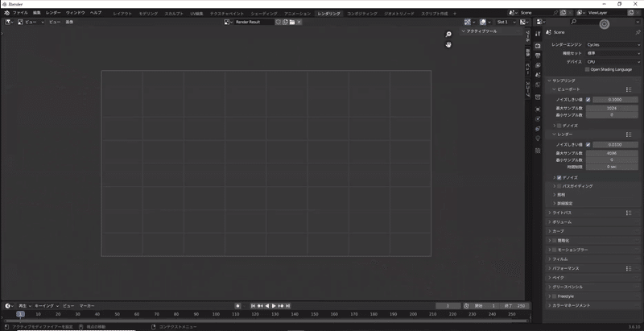Open レンダーエンジン Cycles dropdown
Viewport: 644px width, 331px height.
tap(613, 45)
